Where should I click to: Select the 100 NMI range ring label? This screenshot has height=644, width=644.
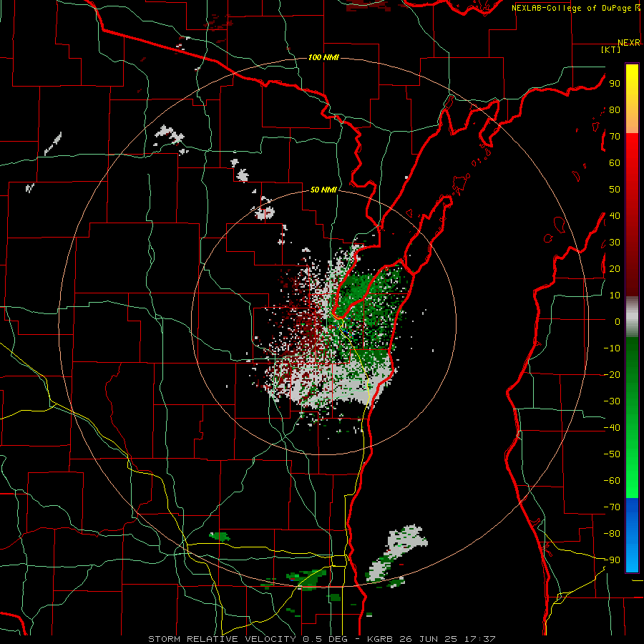pos(323,57)
